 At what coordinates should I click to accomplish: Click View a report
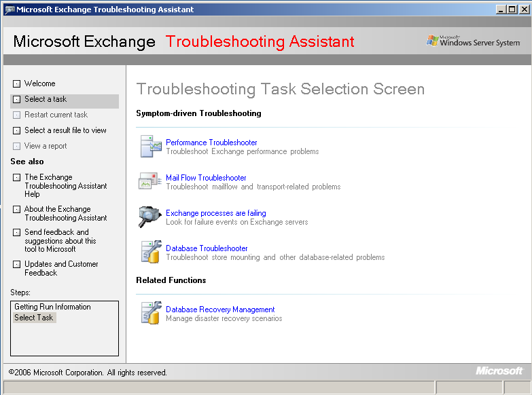[x=46, y=146]
